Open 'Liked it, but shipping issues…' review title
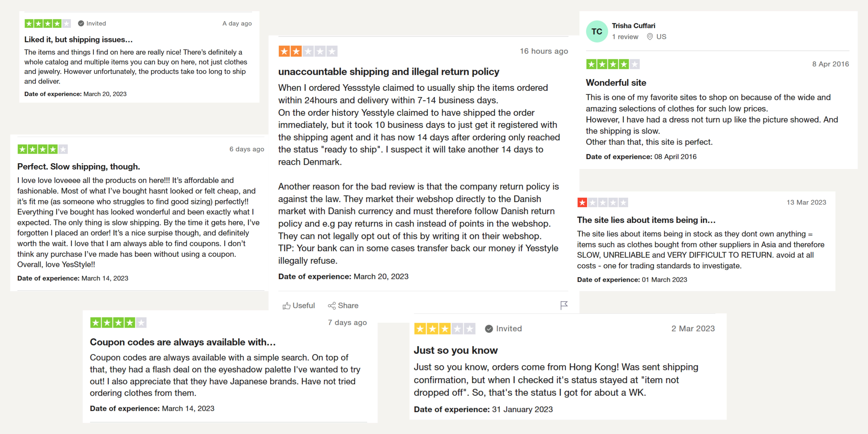 (x=78, y=39)
